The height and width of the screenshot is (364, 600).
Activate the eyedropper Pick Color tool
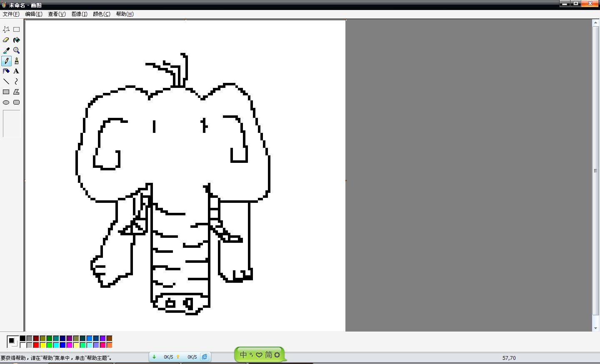click(6, 50)
